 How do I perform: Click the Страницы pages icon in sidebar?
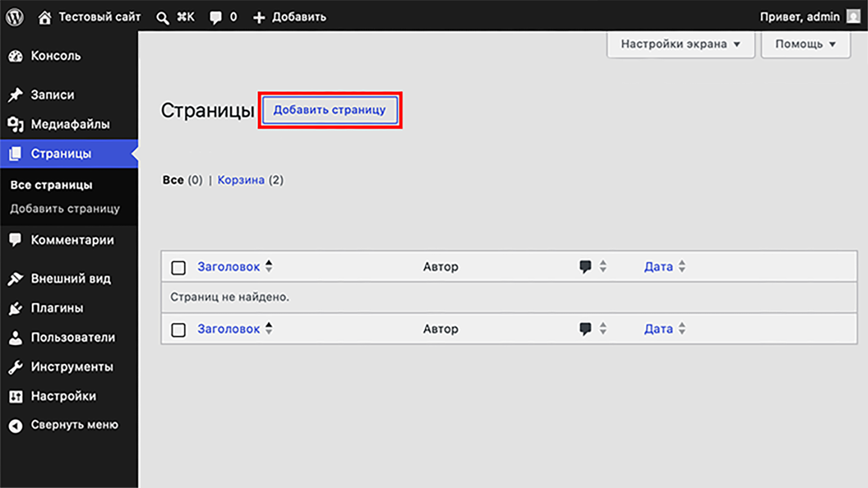point(16,153)
